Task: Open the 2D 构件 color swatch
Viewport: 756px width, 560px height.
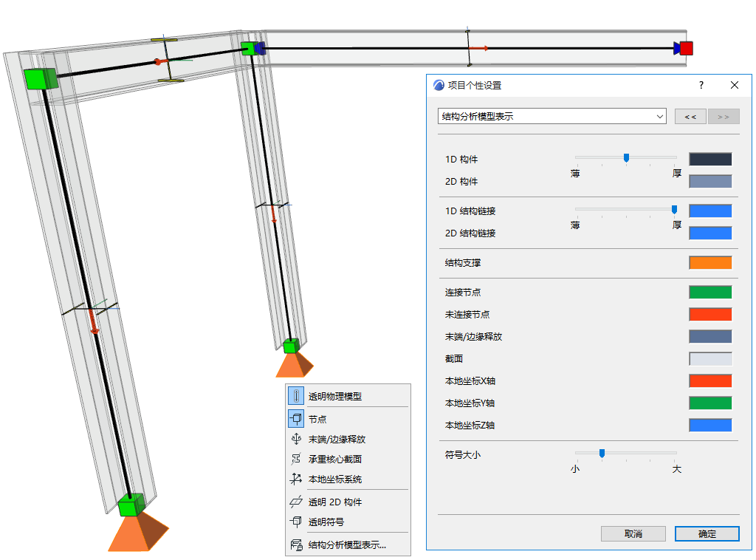Action: pos(710,181)
